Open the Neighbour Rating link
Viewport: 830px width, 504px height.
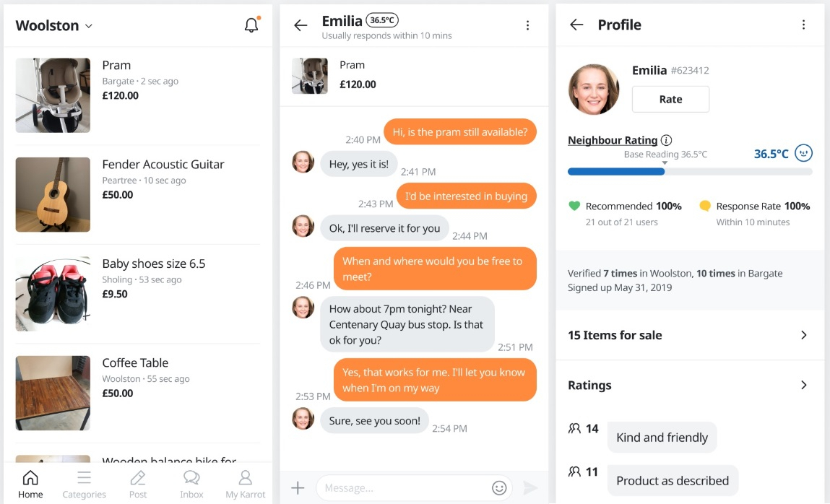(613, 140)
